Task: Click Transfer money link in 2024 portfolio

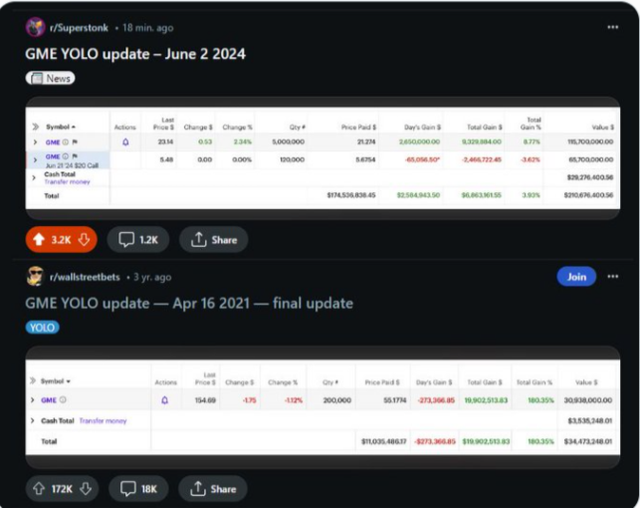Action: 67,182
